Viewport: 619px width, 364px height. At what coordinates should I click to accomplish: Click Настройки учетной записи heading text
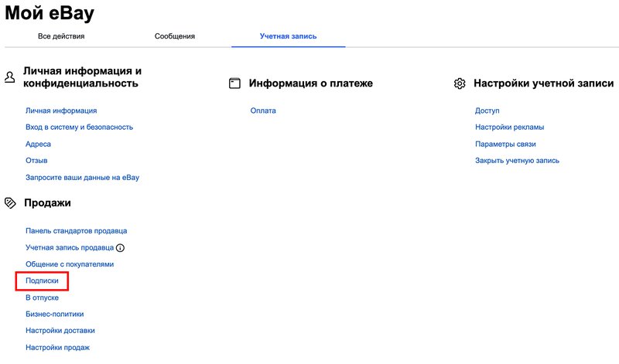click(x=544, y=83)
